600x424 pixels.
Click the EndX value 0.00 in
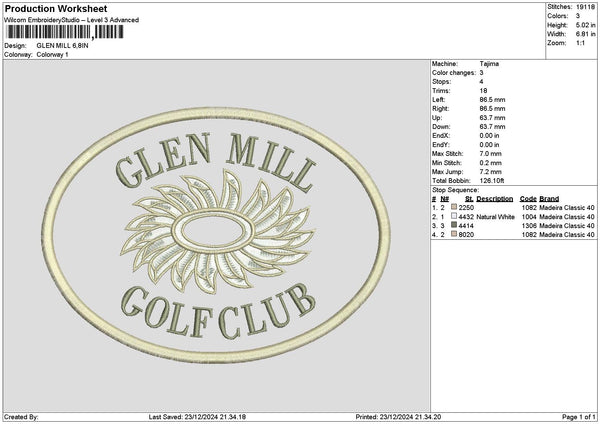coord(489,136)
